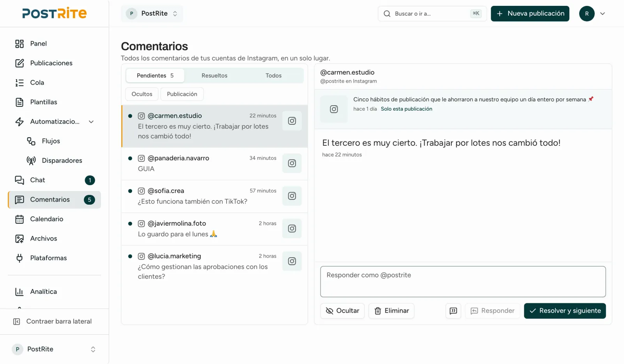Open Chat via its speech bubbles icon
Image resolution: width=624 pixels, height=364 pixels.
pos(19,180)
